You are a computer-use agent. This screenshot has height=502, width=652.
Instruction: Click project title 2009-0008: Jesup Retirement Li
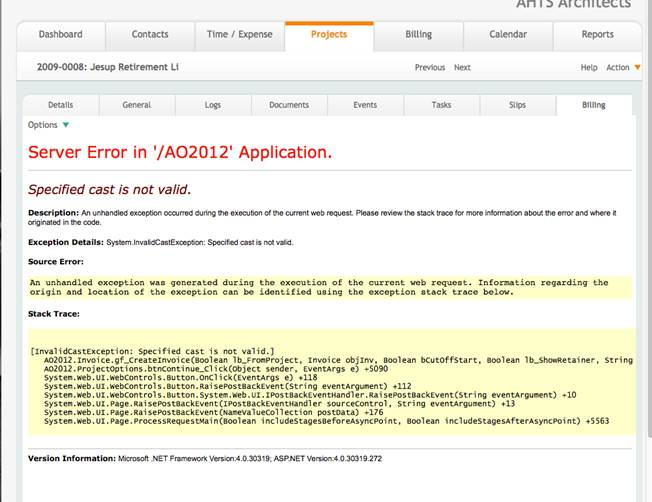(108, 67)
